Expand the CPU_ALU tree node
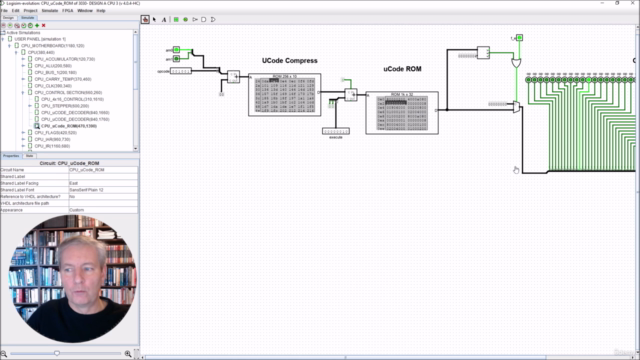Screen dimensions: 640x360 coord(23,66)
